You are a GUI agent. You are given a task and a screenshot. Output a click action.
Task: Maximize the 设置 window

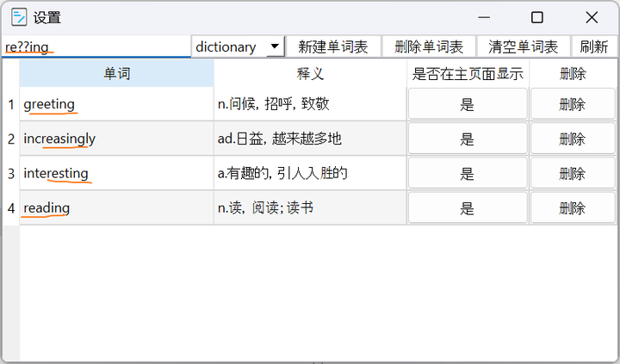pos(537,17)
